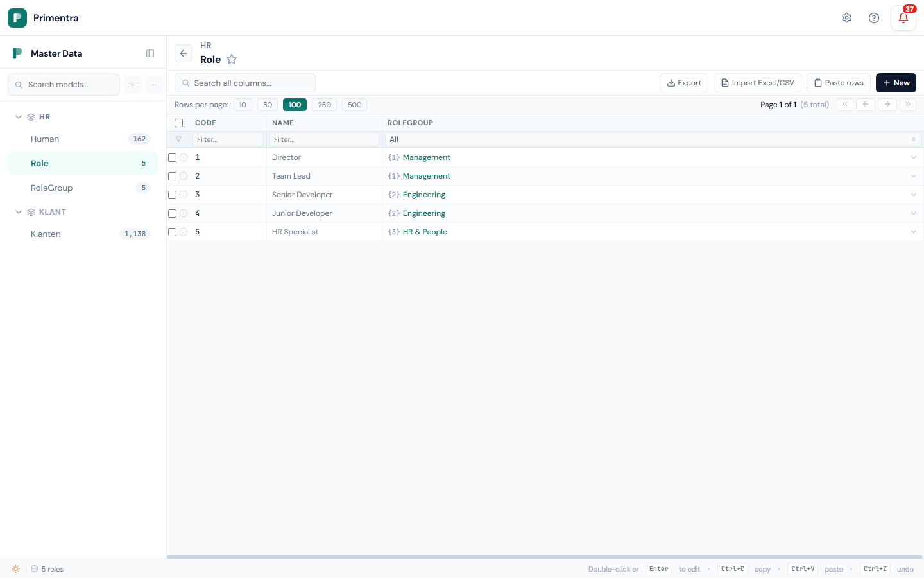The image size is (924, 578).
Task: Open the RoleGroup model in sidebar
Action: (52, 188)
